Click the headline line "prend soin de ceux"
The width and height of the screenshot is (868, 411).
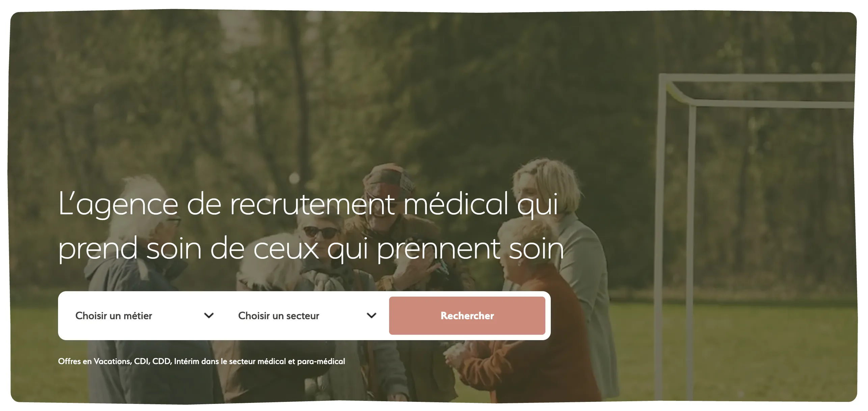189,249
